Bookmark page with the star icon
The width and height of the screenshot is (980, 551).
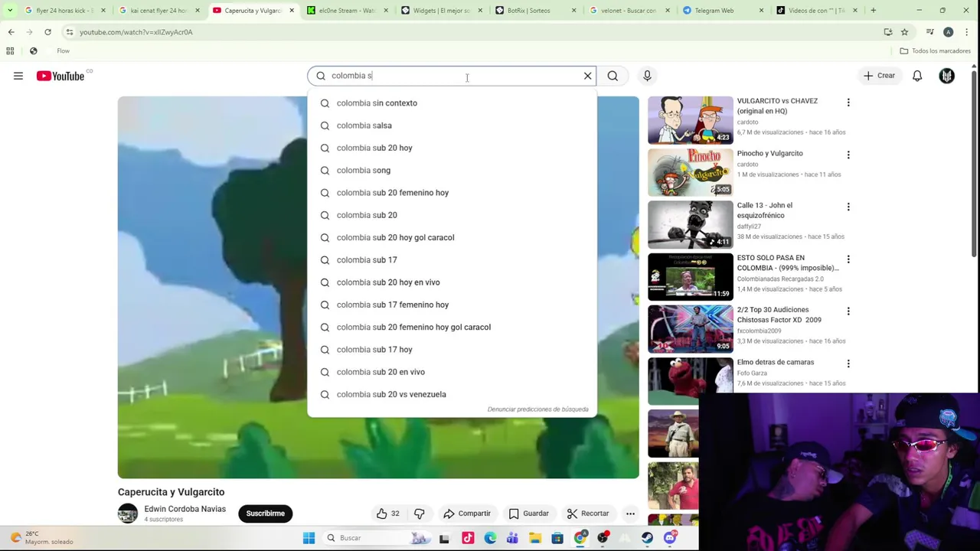[x=904, y=32]
